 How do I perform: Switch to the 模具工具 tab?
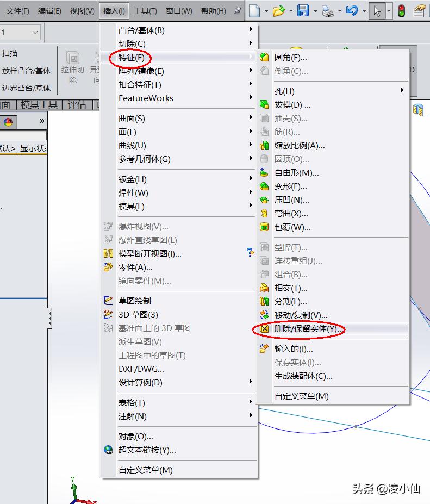coord(39,104)
